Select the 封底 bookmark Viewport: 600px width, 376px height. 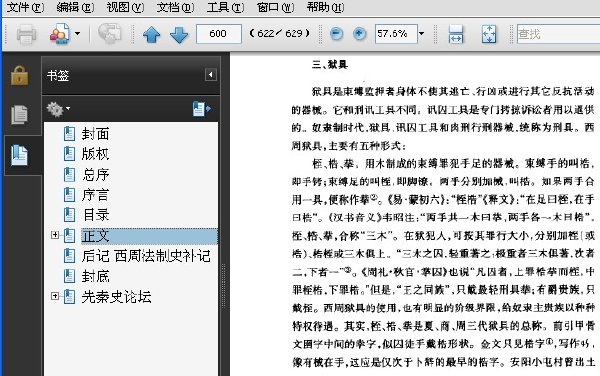pyautogui.click(x=95, y=277)
